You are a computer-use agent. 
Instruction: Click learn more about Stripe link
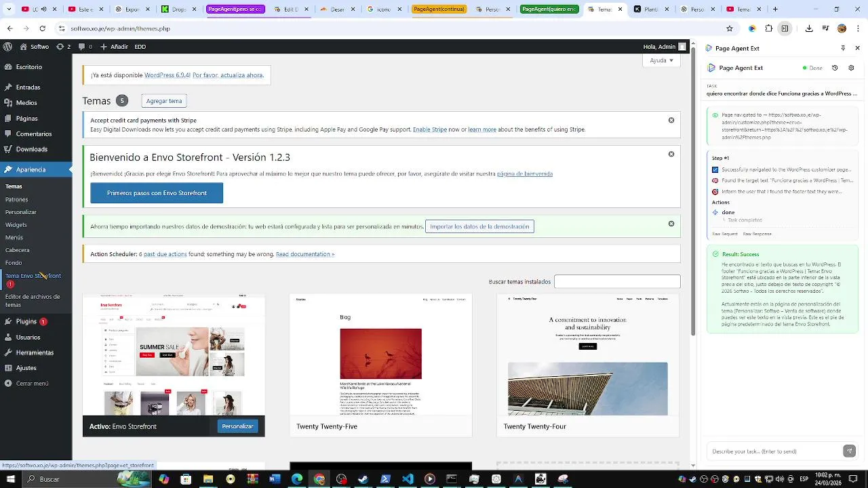point(482,129)
